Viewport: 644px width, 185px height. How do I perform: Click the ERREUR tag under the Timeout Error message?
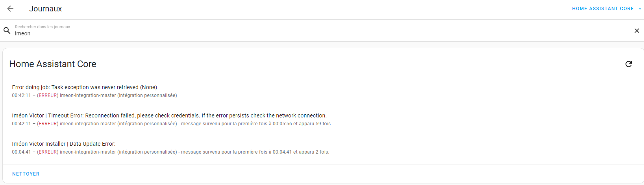tap(48, 124)
